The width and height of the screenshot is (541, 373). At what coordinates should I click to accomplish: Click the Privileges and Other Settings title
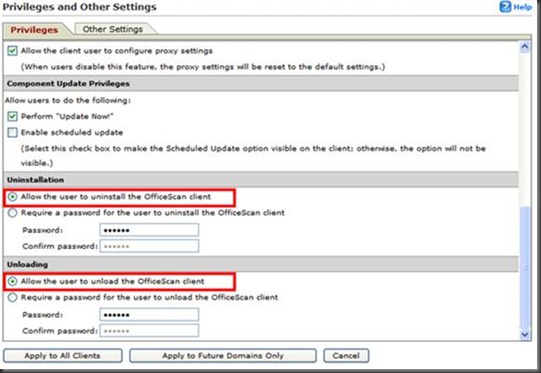[x=79, y=7]
